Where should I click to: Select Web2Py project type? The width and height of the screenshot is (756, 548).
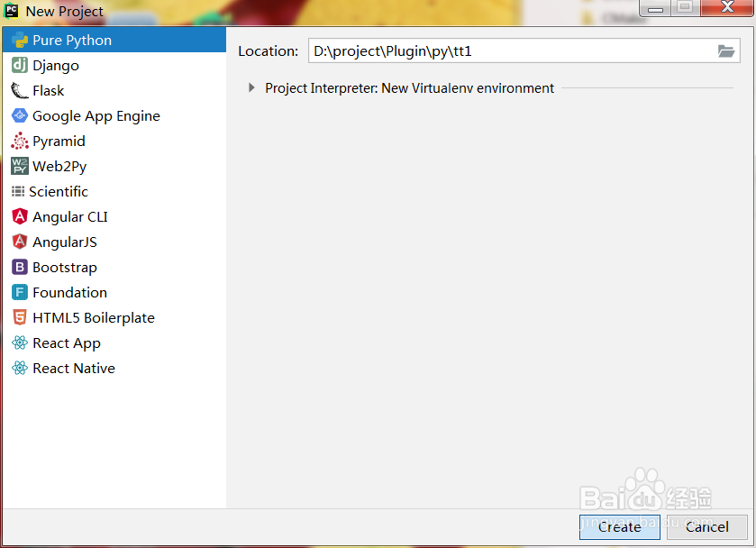(114, 166)
